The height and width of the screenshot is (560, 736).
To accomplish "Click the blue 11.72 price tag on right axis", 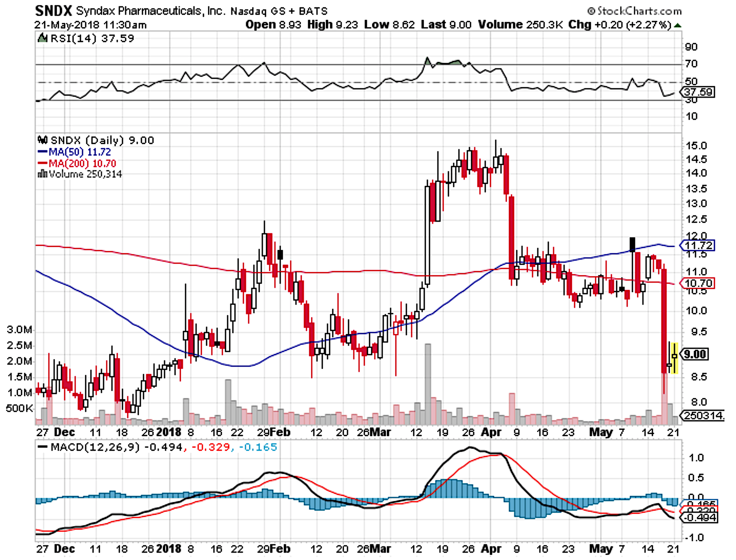I will click(x=698, y=245).
